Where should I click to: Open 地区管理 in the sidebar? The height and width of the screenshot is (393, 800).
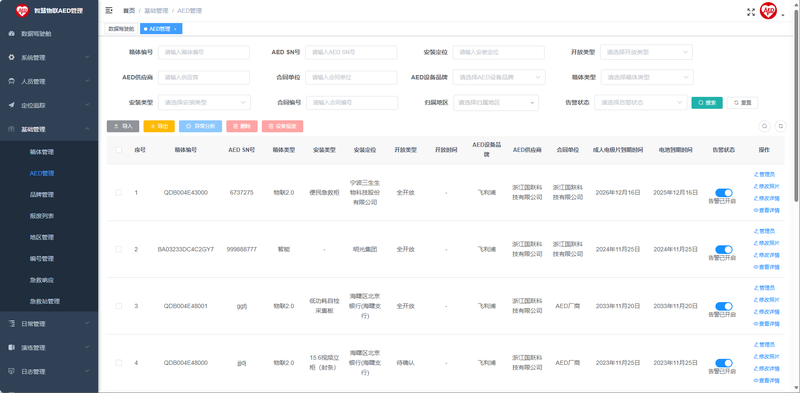click(49, 237)
